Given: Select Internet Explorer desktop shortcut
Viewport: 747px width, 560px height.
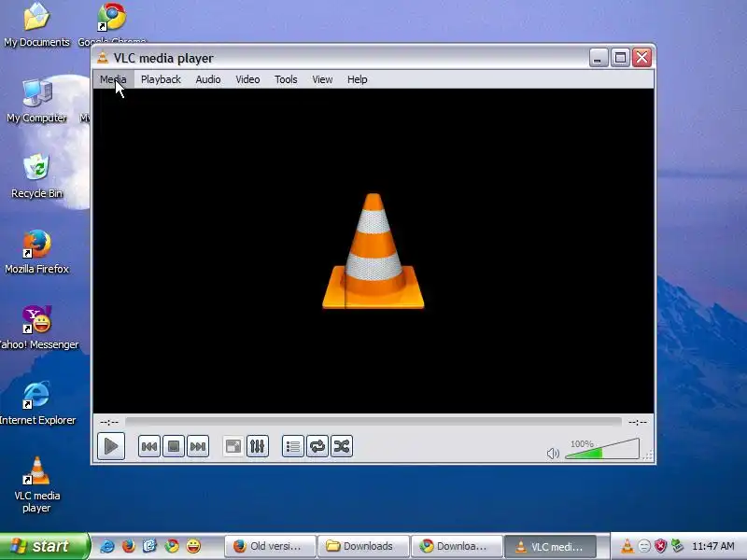Looking at the screenshot, I should pyautogui.click(x=37, y=403).
